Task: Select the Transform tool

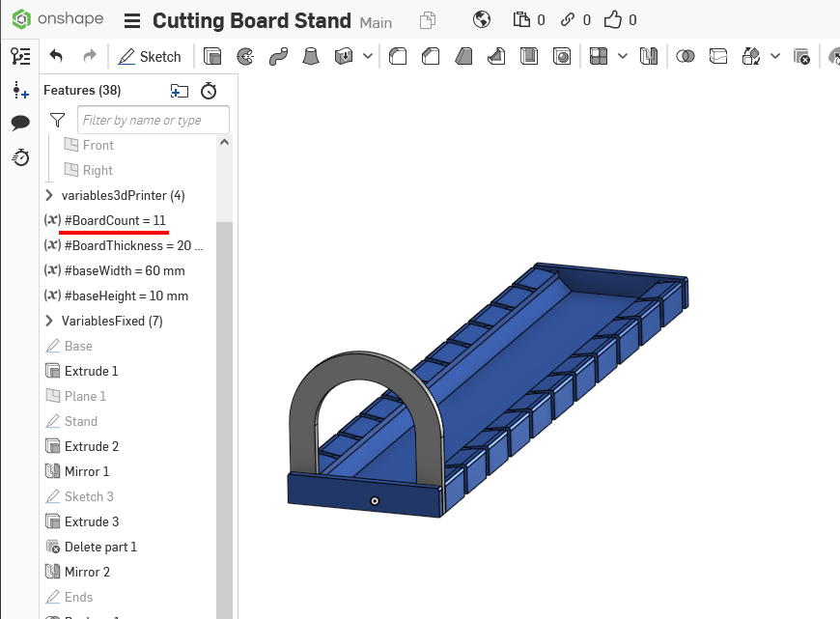Action: (x=750, y=56)
